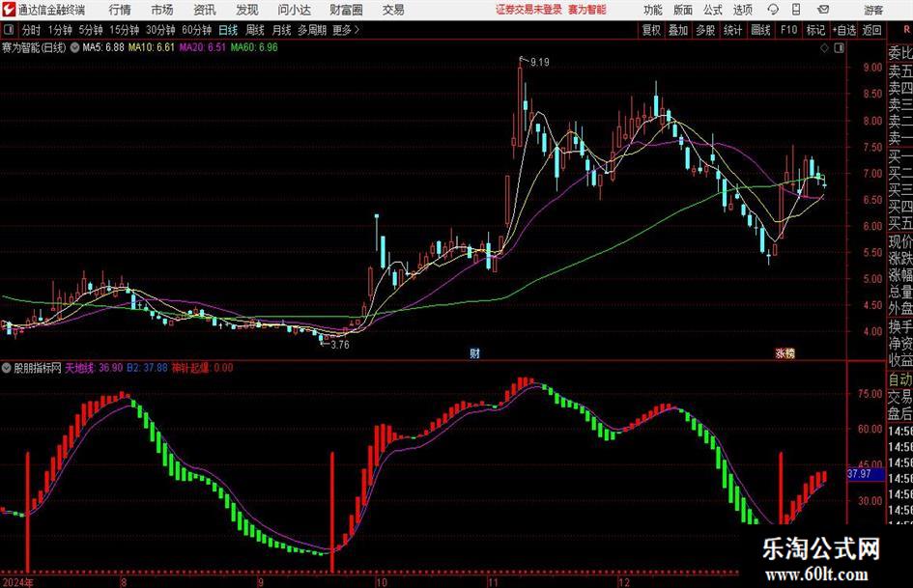
Task: Open the 行情 menu
Action: tap(120, 10)
